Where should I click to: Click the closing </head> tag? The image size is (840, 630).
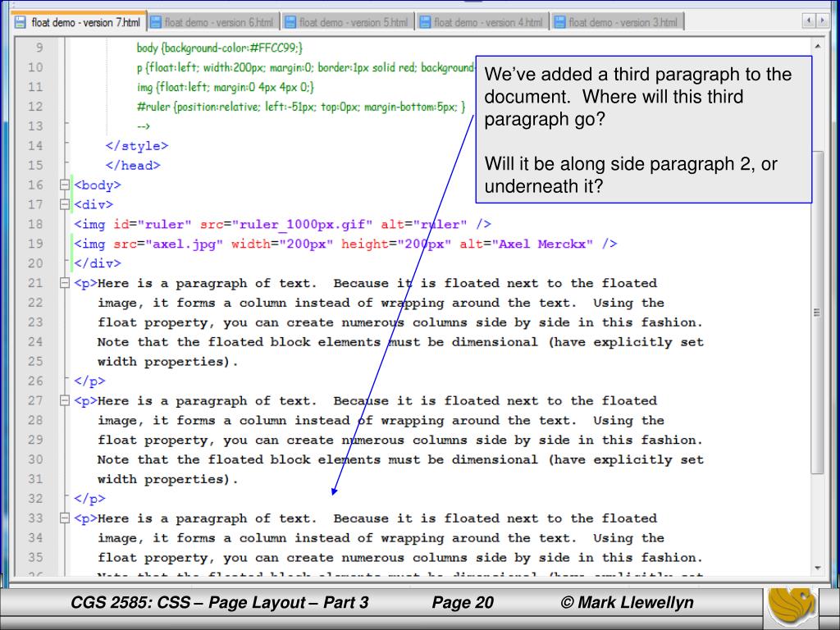point(133,166)
